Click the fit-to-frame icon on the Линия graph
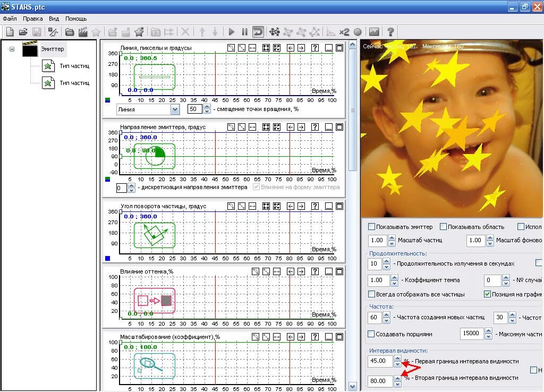 [266, 48]
